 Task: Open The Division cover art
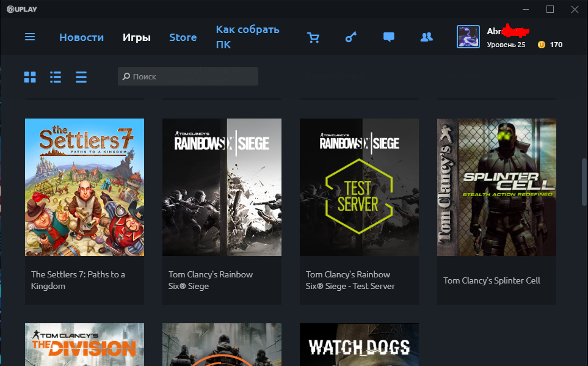pyautogui.click(x=84, y=345)
